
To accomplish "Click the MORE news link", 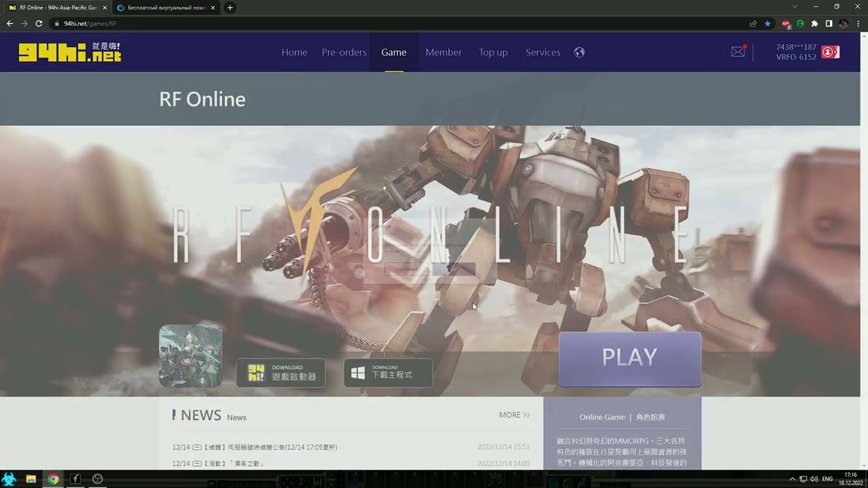I will click(x=515, y=415).
